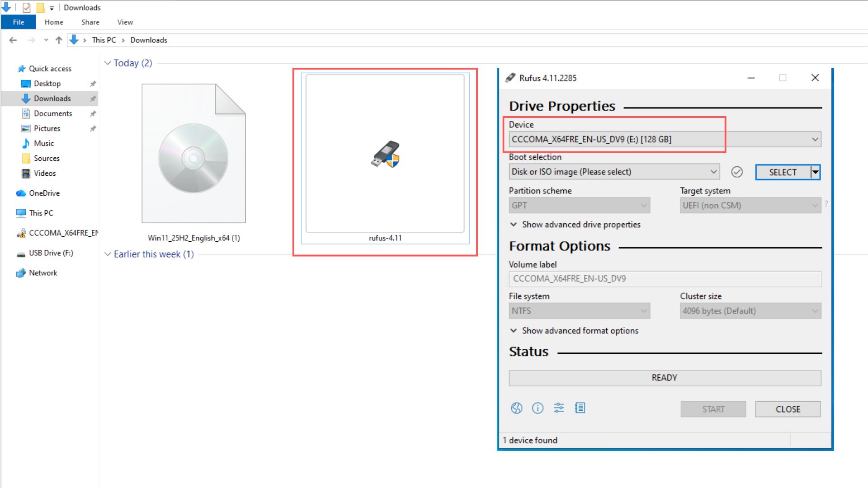Open the Boot selection dropdown
This screenshot has height=488, width=868.
click(x=713, y=172)
